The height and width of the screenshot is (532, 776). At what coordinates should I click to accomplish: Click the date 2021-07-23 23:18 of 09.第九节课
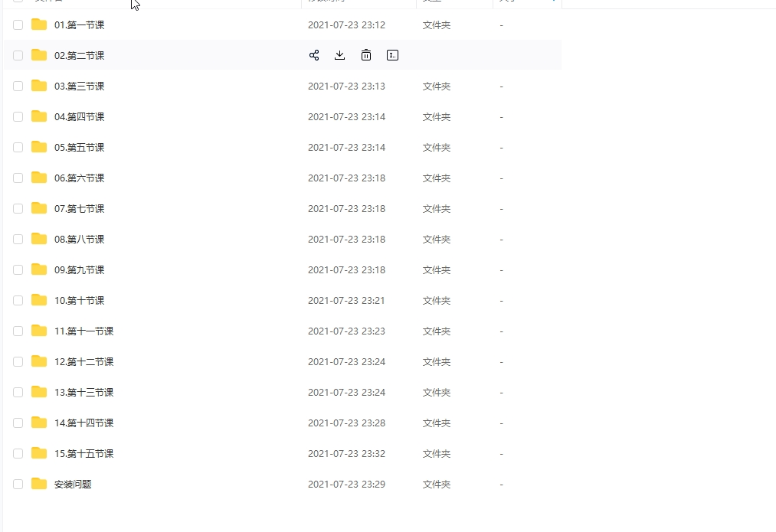(x=346, y=270)
